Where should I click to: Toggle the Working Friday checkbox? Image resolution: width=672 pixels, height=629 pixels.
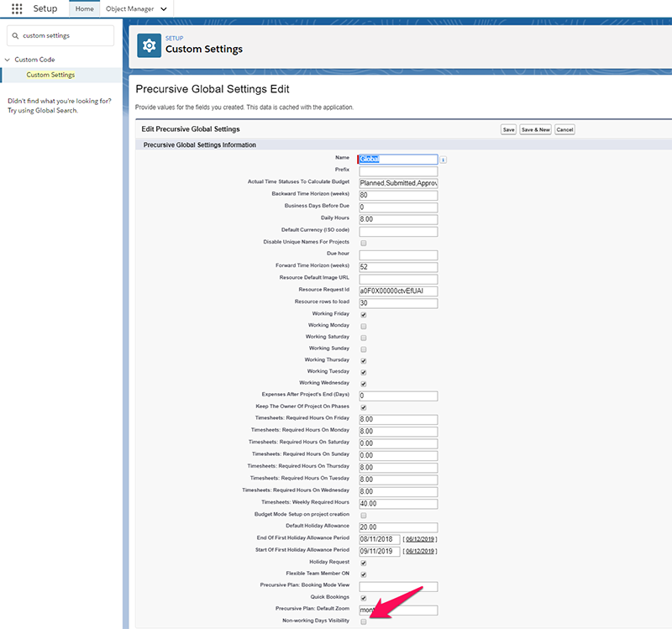point(364,315)
